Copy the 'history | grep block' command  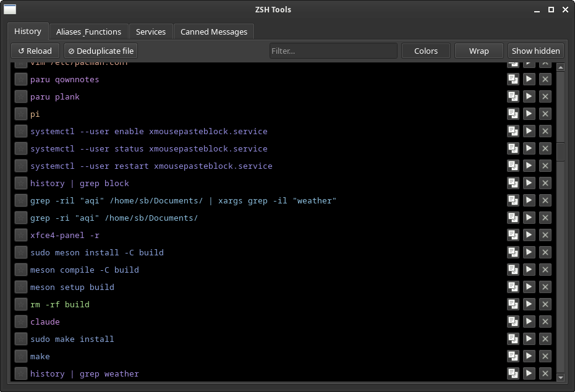coord(513,183)
